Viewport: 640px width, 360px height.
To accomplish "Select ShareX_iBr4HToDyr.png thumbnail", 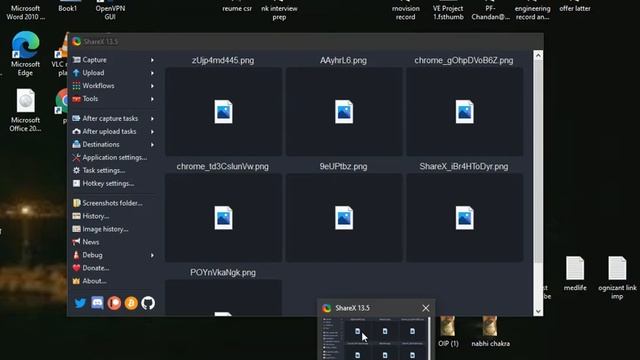I will tap(464, 218).
